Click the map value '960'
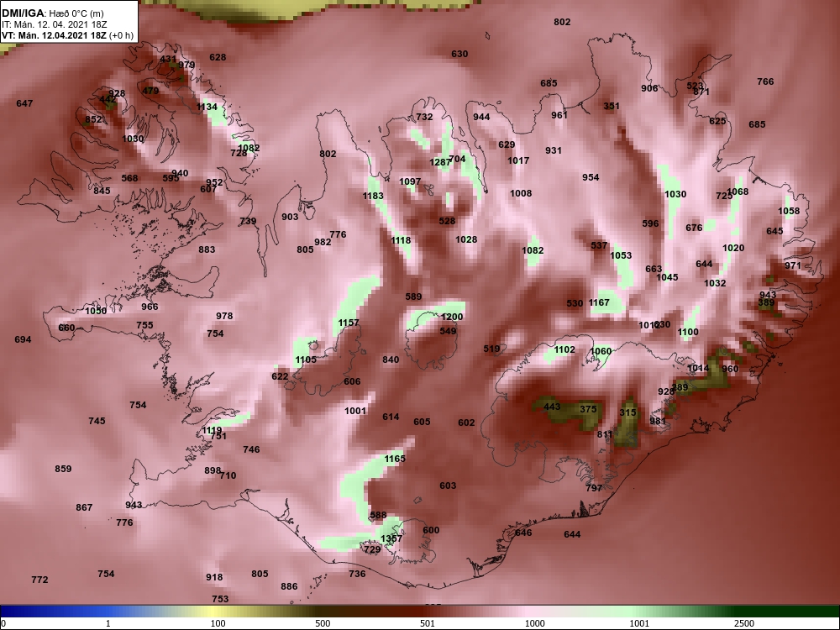840x630 pixels. [730, 369]
